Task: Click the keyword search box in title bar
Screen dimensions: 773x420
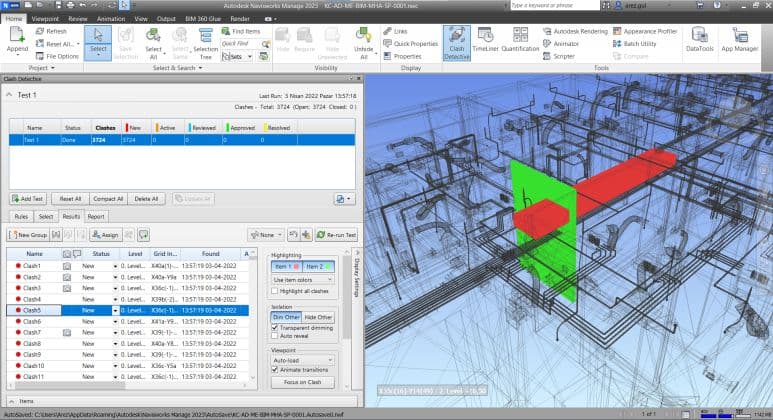Action: pos(555,5)
